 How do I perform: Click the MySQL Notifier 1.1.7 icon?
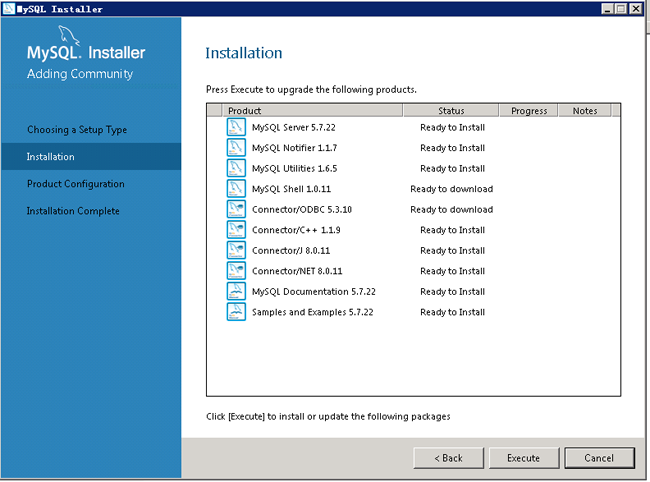(236, 148)
